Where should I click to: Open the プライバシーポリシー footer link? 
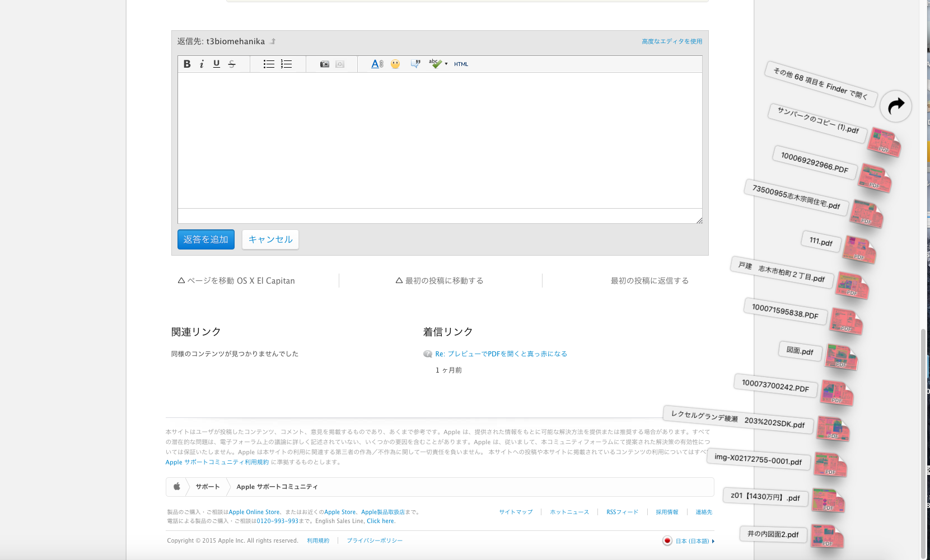[x=375, y=540]
